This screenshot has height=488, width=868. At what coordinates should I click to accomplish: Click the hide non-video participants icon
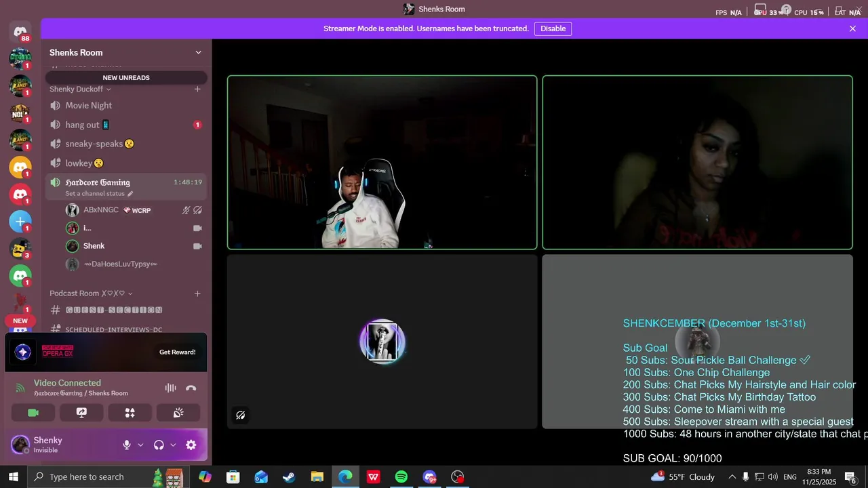click(240, 415)
